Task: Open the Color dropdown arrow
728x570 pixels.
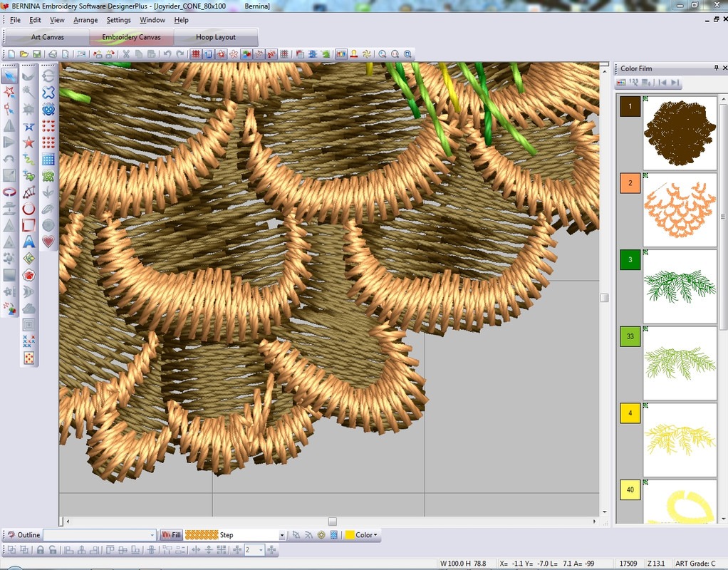Action: 375,535
